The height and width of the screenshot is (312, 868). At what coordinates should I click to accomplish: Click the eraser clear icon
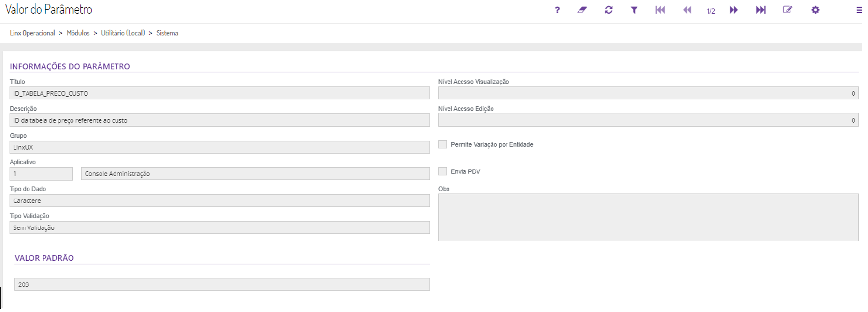point(582,10)
